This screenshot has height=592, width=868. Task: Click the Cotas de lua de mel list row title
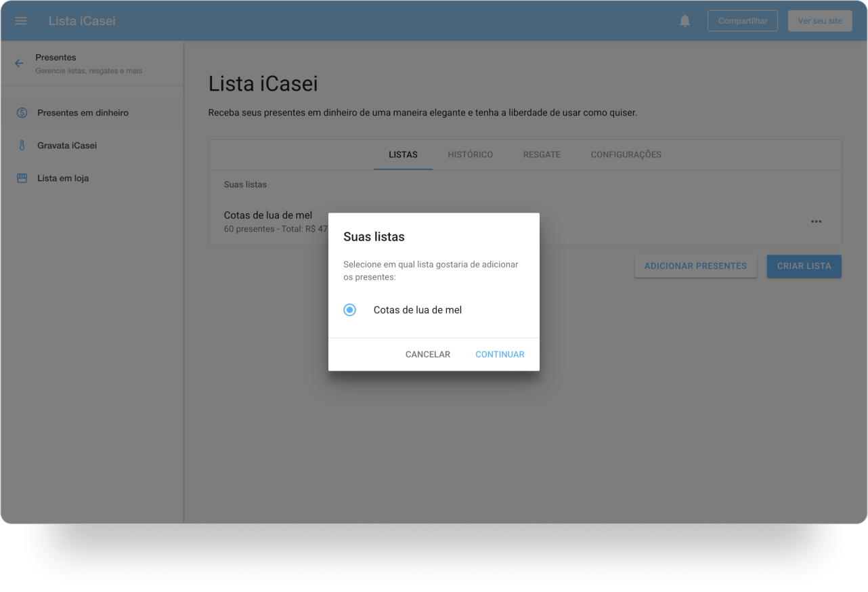click(268, 215)
